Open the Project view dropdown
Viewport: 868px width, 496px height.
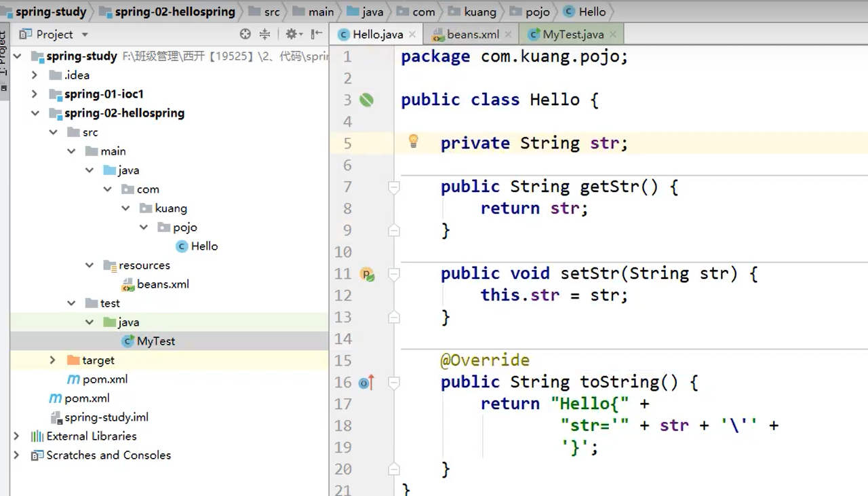pyautogui.click(x=85, y=35)
